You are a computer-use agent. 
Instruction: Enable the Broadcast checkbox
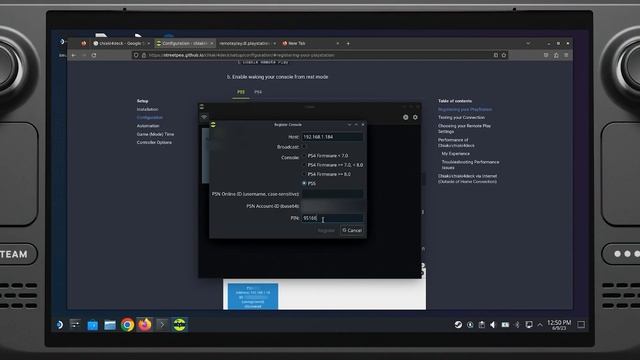304,147
